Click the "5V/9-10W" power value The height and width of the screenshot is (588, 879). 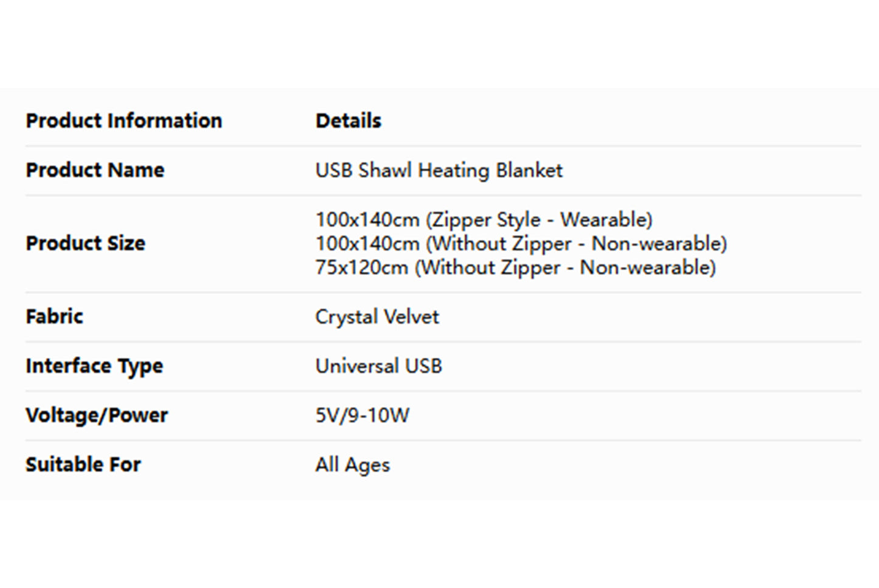pyautogui.click(x=362, y=415)
